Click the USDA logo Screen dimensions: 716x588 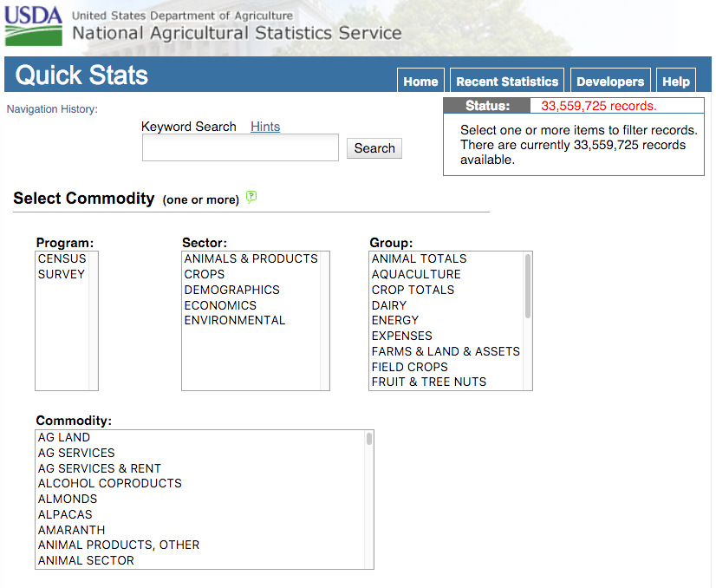click(33, 26)
